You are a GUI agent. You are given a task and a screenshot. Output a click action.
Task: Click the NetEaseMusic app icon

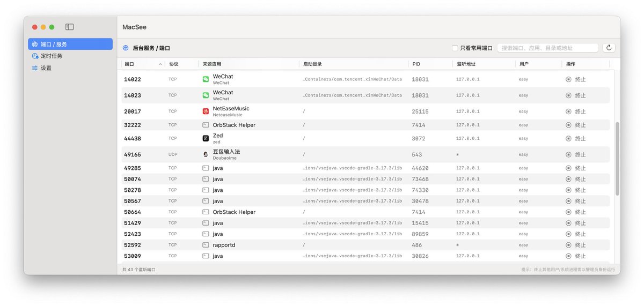coord(206,111)
